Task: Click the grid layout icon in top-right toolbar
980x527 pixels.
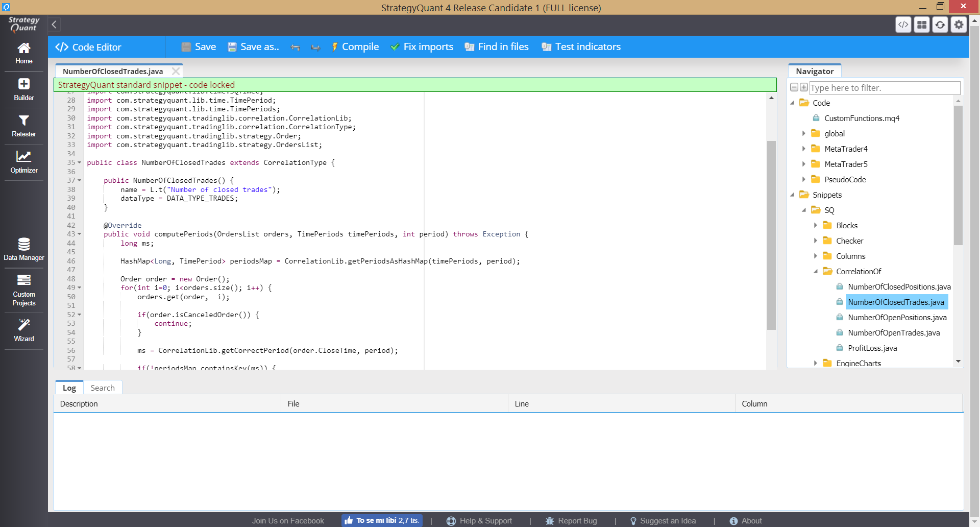Action: (x=922, y=25)
